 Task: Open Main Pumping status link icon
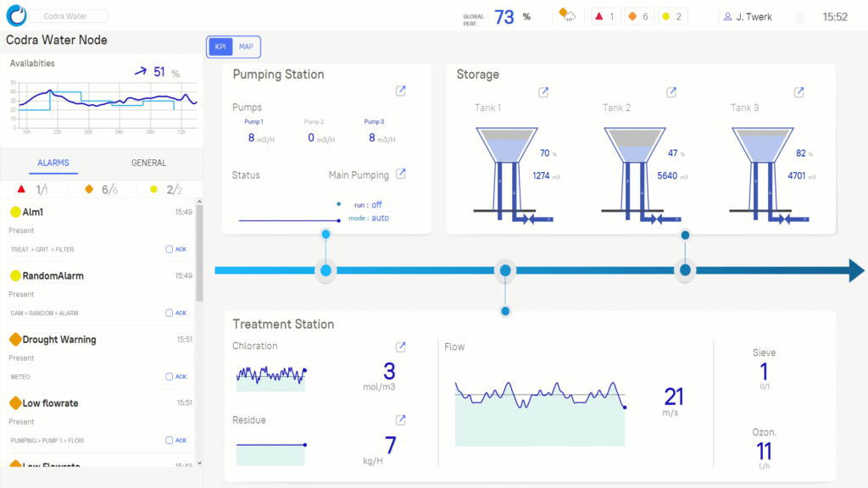point(401,175)
